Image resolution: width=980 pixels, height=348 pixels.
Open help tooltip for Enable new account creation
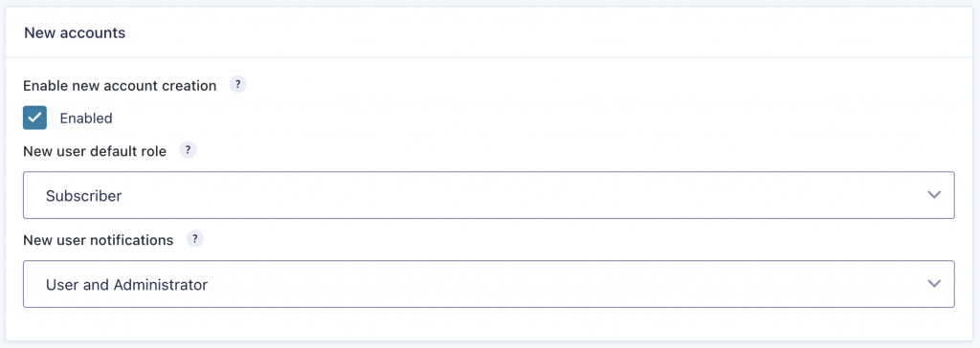click(237, 84)
